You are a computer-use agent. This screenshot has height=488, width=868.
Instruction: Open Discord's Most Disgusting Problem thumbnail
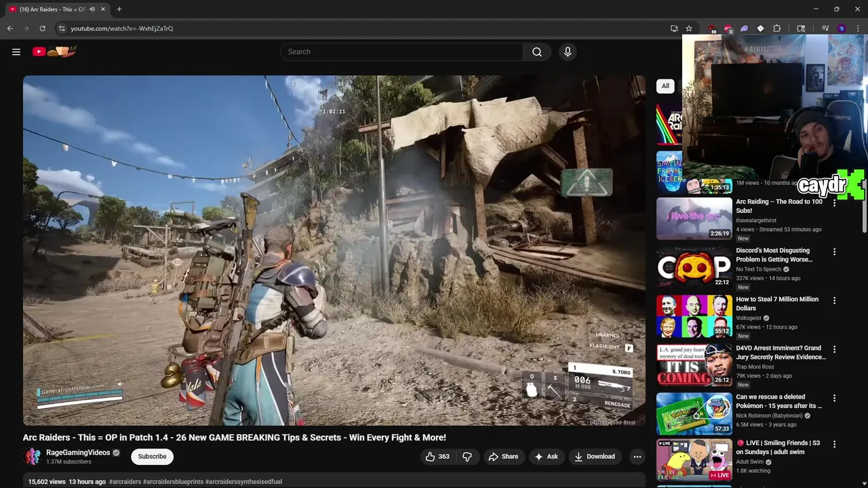click(x=694, y=267)
